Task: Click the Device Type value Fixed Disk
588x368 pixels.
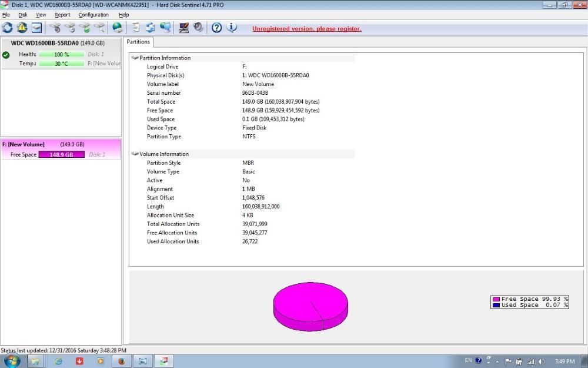Action: 254,128
